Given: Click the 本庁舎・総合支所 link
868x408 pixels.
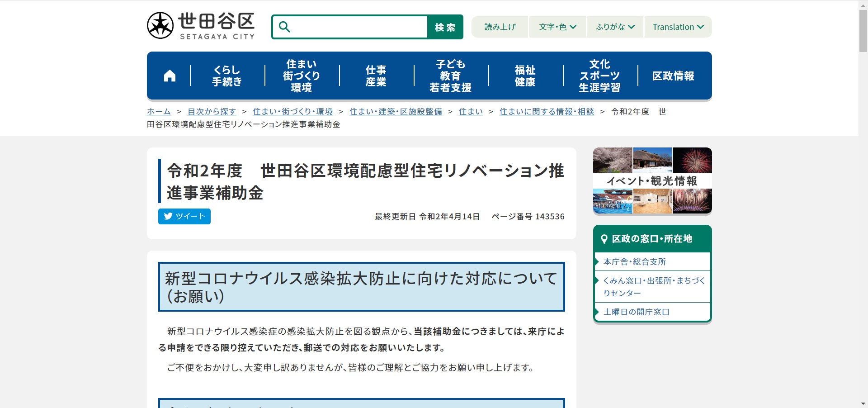Looking at the screenshot, I should (635, 261).
